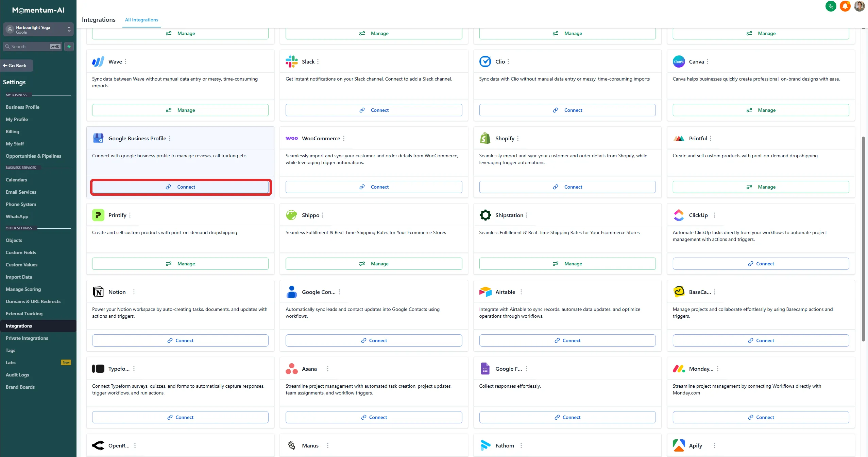Click the Fathom logo icon
This screenshot has height=457, width=868.
[x=485, y=445]
